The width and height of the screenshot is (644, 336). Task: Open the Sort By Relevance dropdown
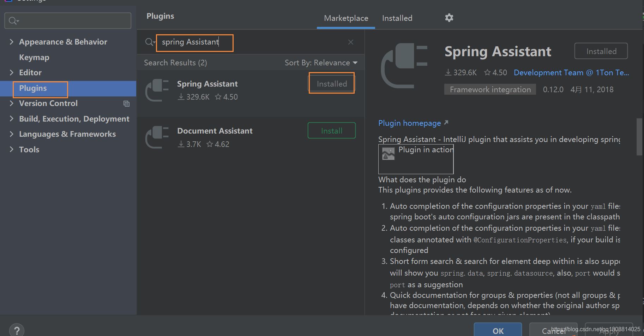pos(321,63)
